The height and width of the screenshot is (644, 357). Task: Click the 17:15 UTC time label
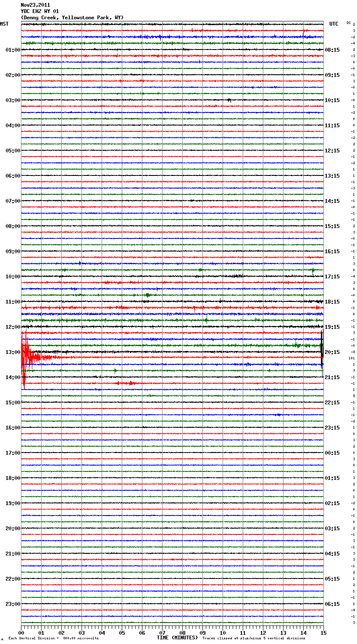pyautogui.click(x=332, y=277)
